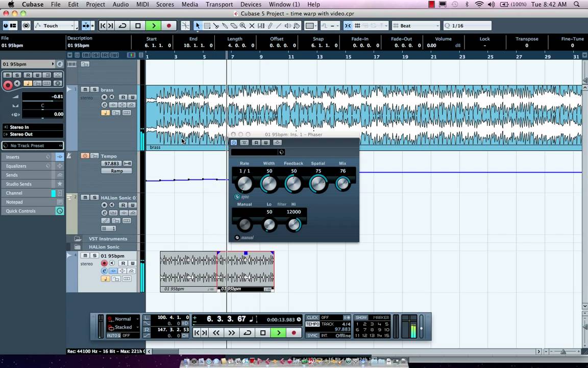Select the Color paint bucket tool
The width and height of the screenshot is (588, 368).
[297, 26]
